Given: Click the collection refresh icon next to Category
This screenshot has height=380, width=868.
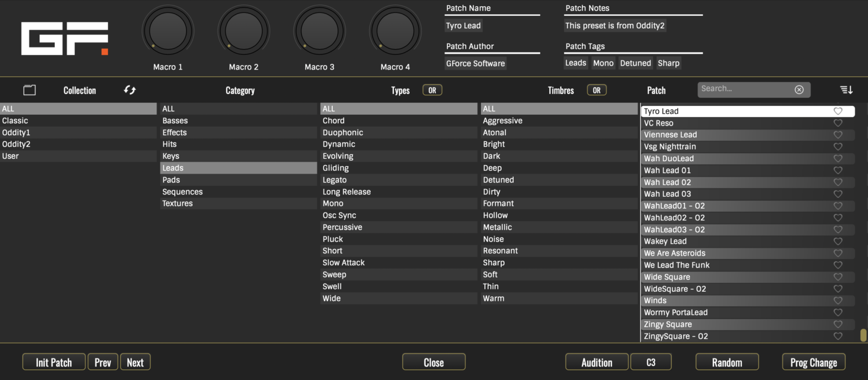Looking at the screenshot, I should click(x=129, y=89).
